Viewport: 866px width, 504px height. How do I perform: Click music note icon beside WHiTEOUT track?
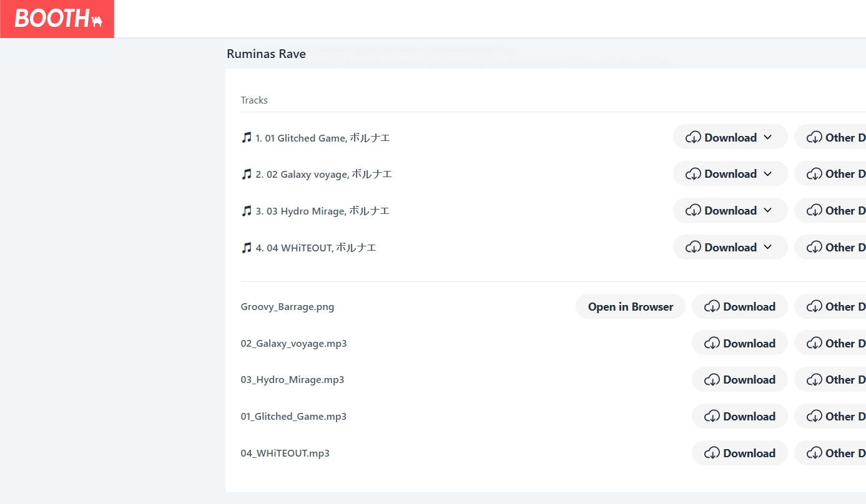click(x=247, y=248)
